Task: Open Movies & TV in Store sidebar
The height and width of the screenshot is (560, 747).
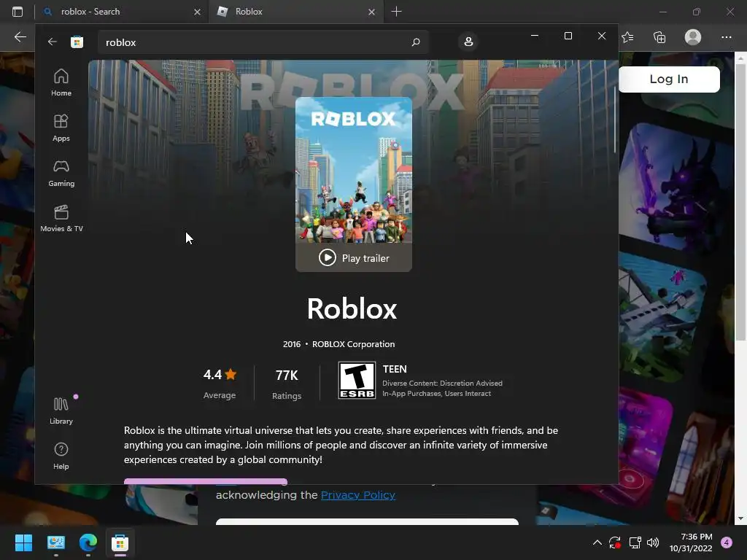Action: pos(61,218)
